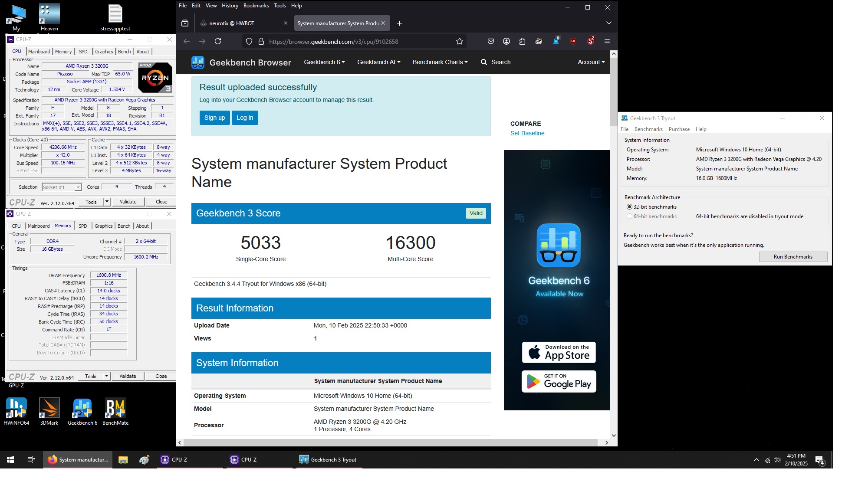This screenshot has height=488, width=868.
Task: Switch to Mainboard tab in upper CPU-Z
Action: pos(39,52)
